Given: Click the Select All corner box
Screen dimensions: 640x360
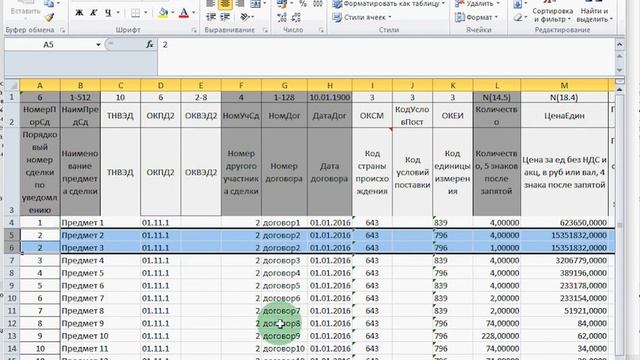Looking at the screenshot, I should (12, 85).
